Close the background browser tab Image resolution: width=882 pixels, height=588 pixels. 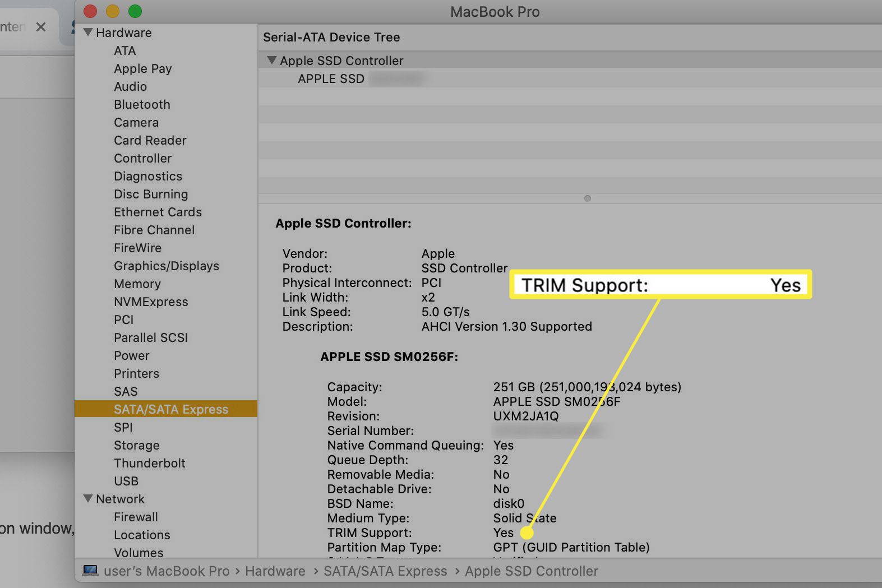[41, 27]
